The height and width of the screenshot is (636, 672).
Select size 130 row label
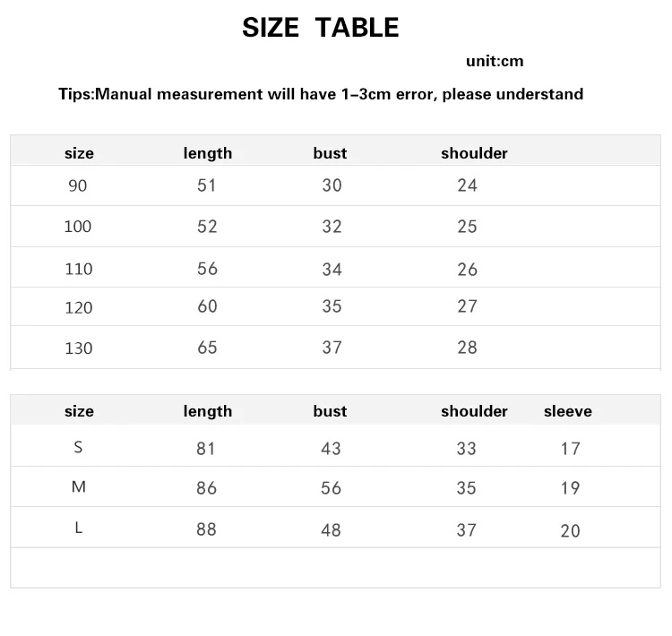[x=79, y=348]
